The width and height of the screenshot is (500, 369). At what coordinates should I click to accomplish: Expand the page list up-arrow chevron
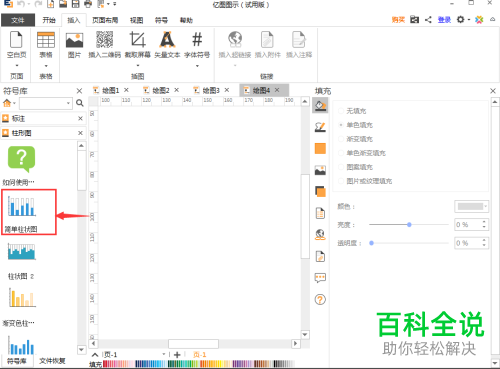pos(95,355)
